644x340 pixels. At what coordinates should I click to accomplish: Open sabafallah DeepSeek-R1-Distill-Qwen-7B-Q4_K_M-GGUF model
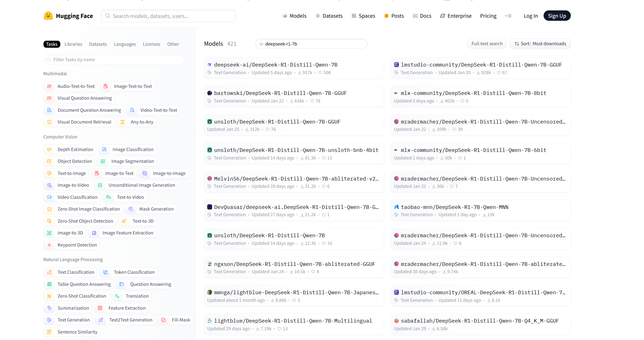(x=481, y=324)
